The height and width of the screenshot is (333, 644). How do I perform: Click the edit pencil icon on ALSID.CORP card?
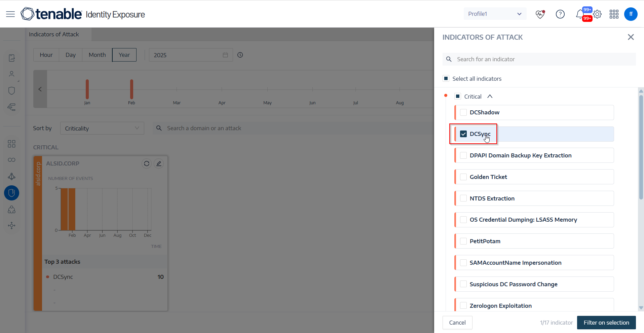coord(159,163)
